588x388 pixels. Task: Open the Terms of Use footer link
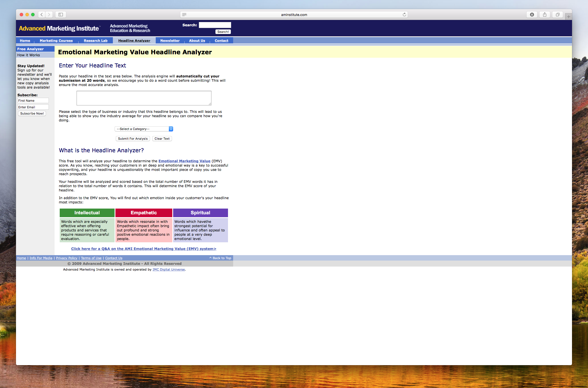[x=91, y=258]
